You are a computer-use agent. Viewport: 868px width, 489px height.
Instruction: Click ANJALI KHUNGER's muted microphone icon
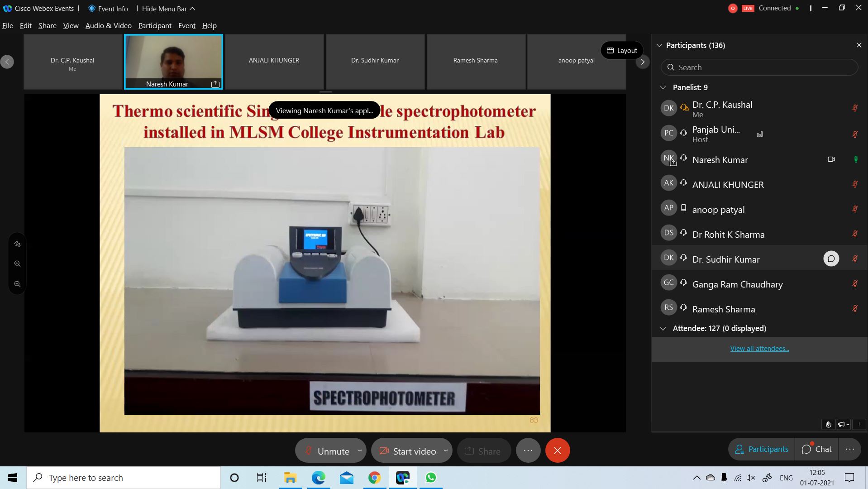(x=855, y=184)
